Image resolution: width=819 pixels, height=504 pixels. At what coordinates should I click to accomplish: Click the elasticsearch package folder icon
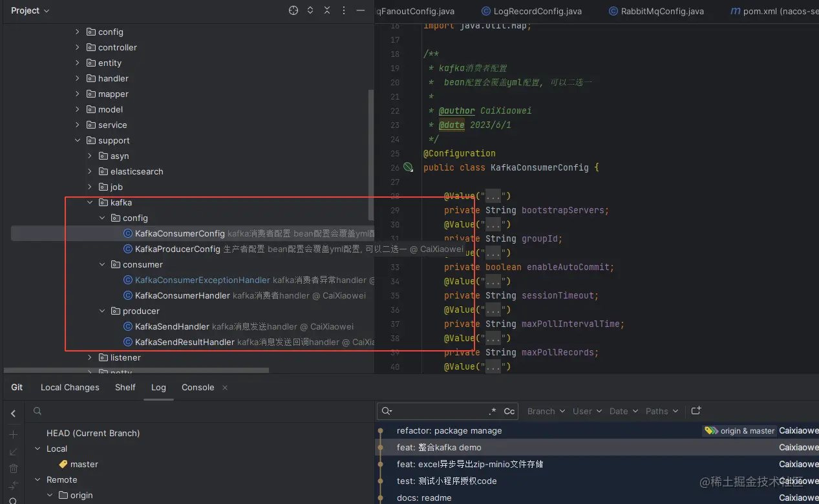(x=103, y=171)
